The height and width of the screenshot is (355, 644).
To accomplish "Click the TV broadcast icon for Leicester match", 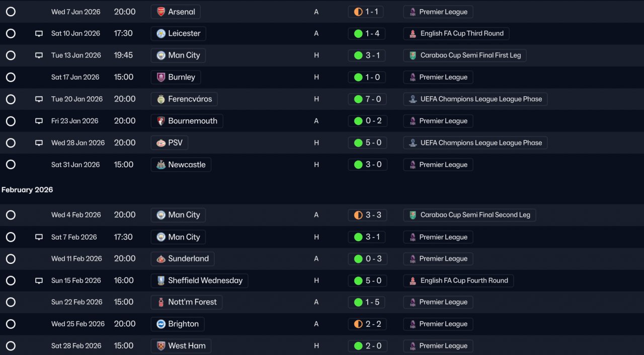I will click(39, 34).
